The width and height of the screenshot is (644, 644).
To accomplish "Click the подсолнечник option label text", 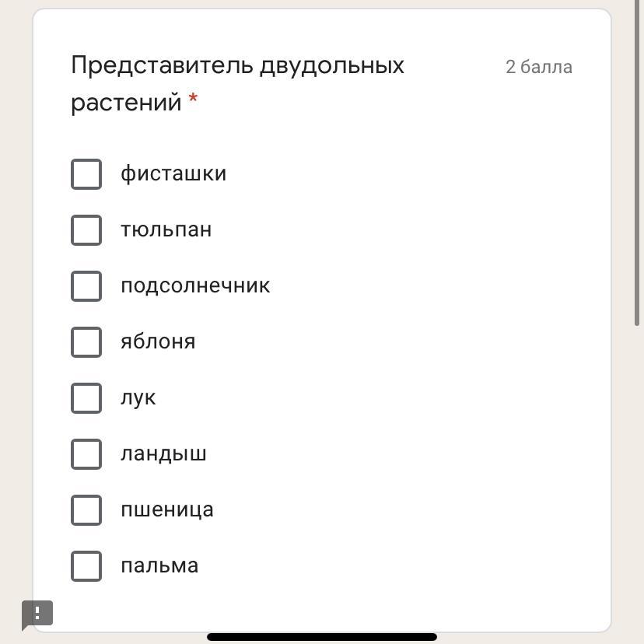I will click(x=195, y=285).
